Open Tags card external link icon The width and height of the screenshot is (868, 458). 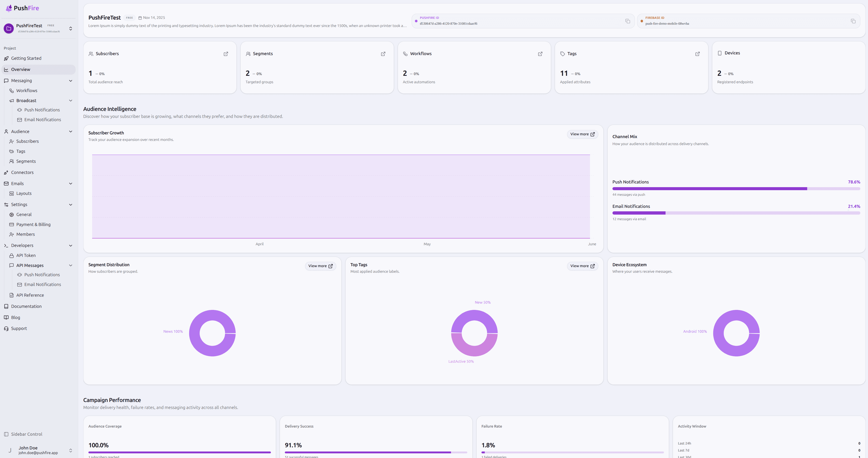[697, 54]
